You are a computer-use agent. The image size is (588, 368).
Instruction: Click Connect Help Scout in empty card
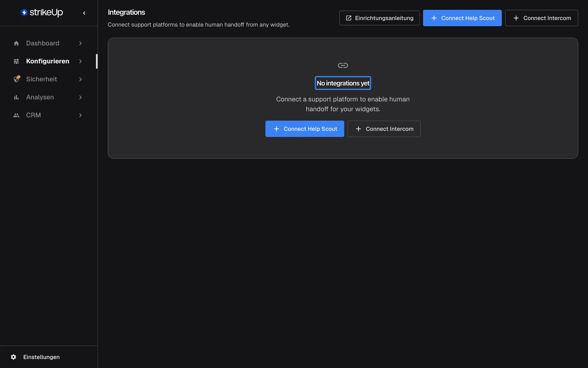tap(304, 129)
